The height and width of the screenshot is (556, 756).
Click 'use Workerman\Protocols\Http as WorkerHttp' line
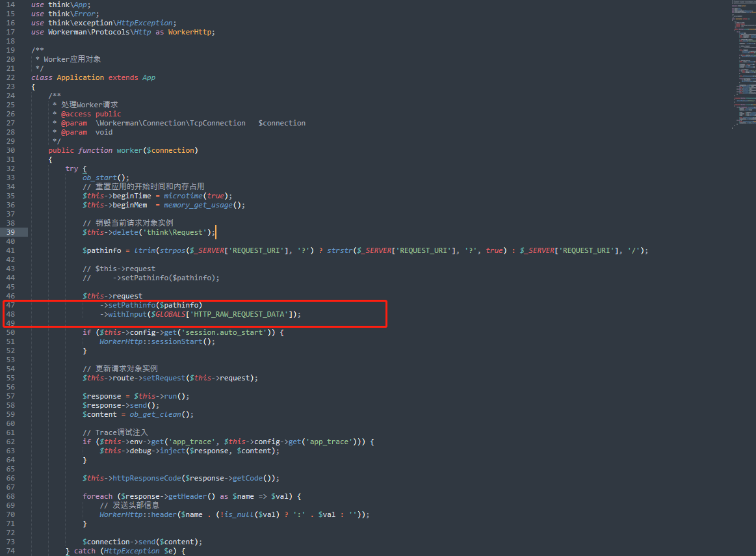click(123, 32)
